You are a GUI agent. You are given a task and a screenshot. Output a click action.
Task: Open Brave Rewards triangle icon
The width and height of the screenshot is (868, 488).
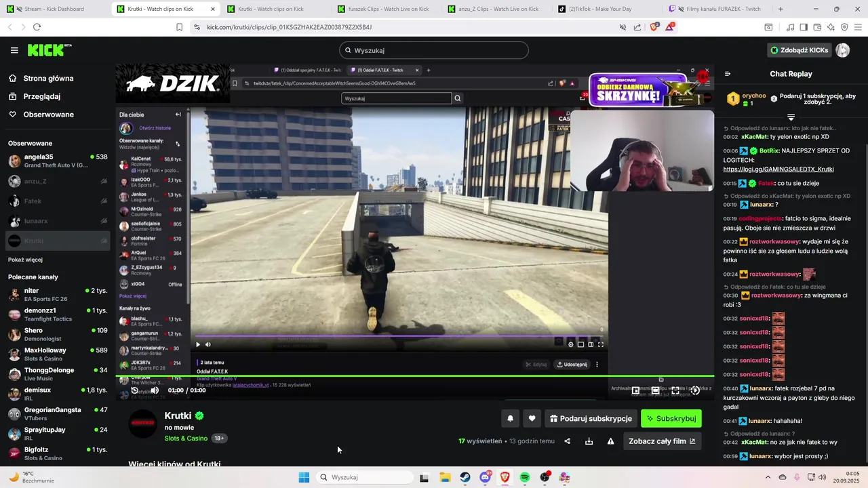click(670, 27)
